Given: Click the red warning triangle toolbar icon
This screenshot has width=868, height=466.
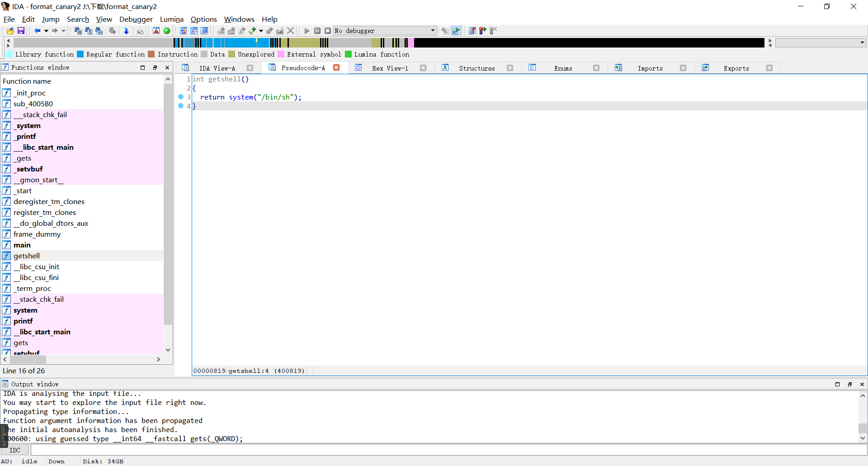Looking at the screenshot, I should point(156,31).
